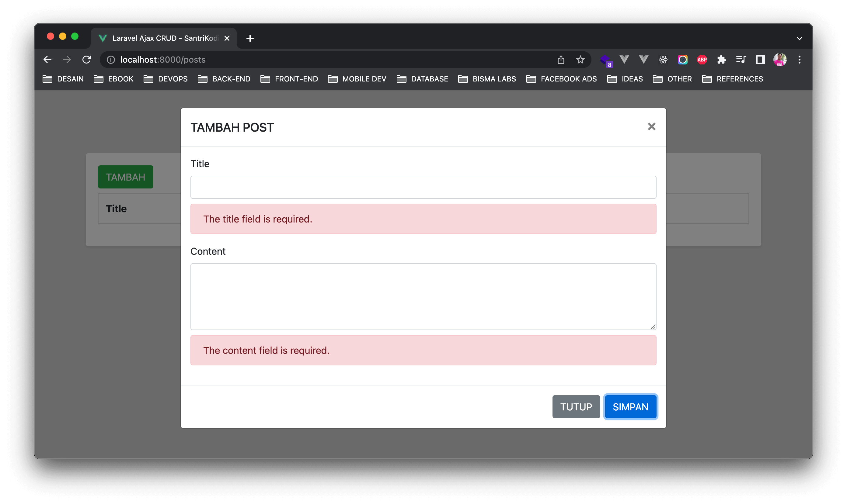The height and width of the screenshot is (504, 847).
Task: Click the share page icon
Action: click(561, 60)
